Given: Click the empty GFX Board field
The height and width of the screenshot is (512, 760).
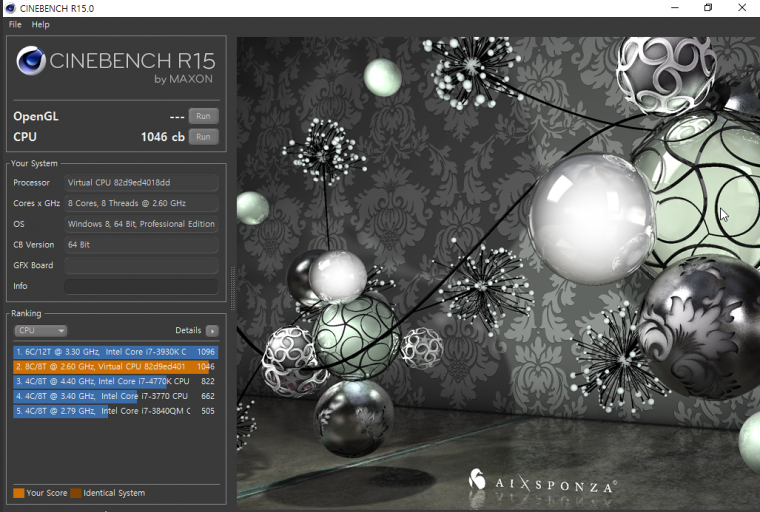Looking at the screenshot, I should 141,265.
